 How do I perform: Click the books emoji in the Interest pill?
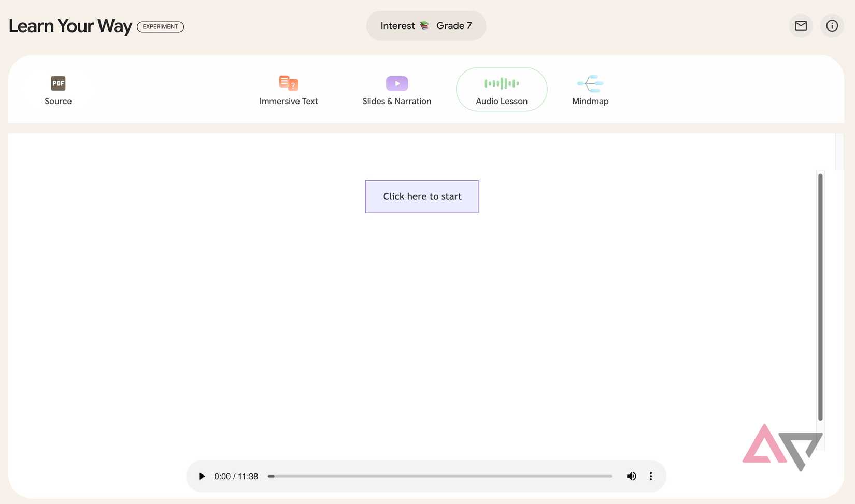pos(424,25)
